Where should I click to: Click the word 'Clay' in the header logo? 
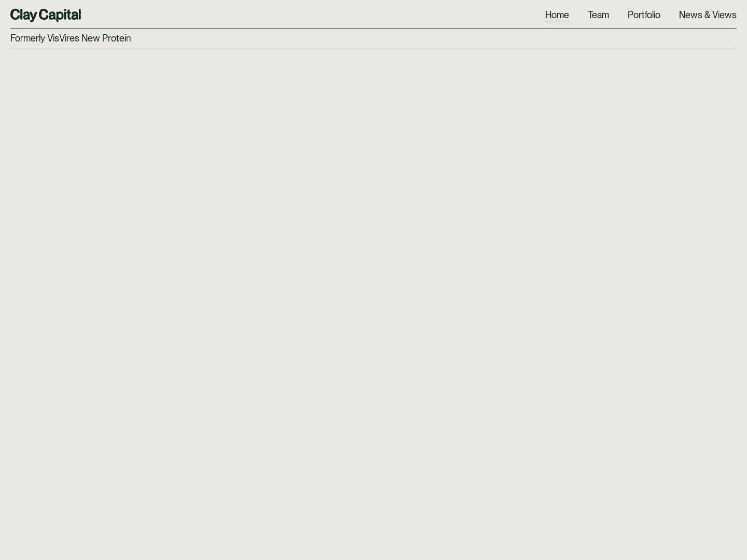[x=23, y=15]
